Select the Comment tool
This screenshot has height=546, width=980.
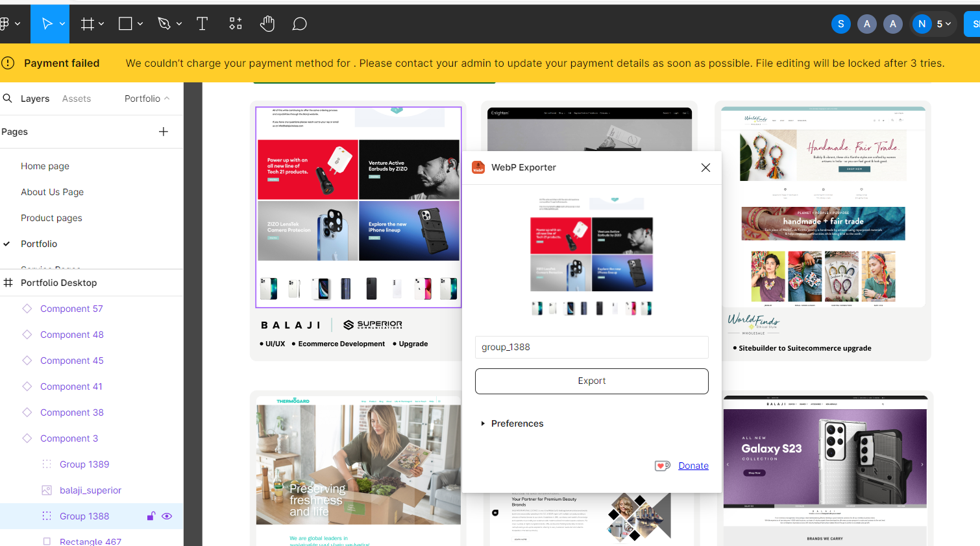tap(299, 24)
